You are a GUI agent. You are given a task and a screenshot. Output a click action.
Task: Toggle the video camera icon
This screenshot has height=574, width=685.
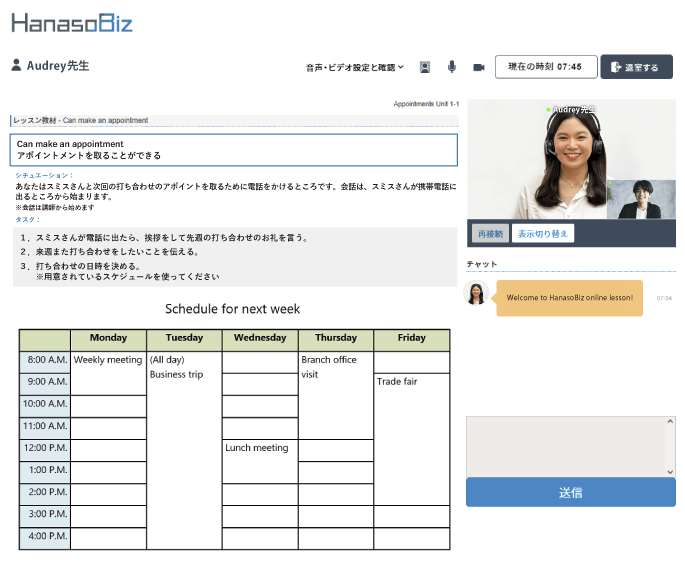[479, 67]
